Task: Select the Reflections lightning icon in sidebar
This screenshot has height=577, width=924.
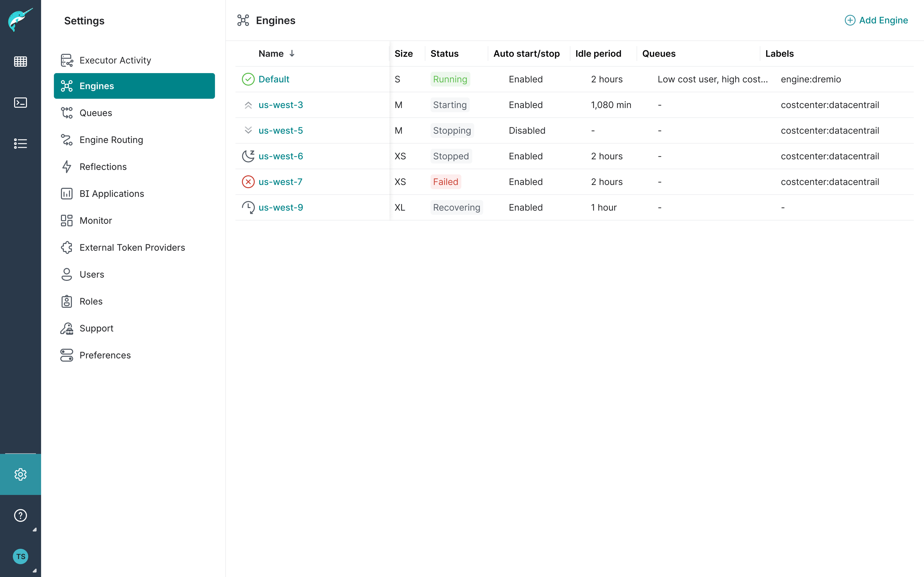Action: click(67, 167)
